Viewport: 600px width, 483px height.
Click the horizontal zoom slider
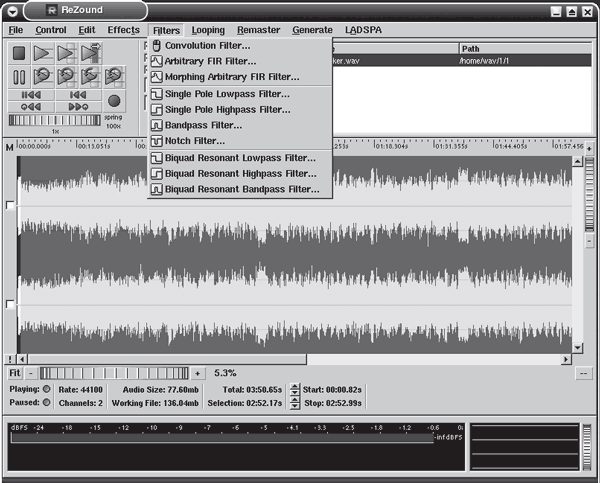click(115, 373)
